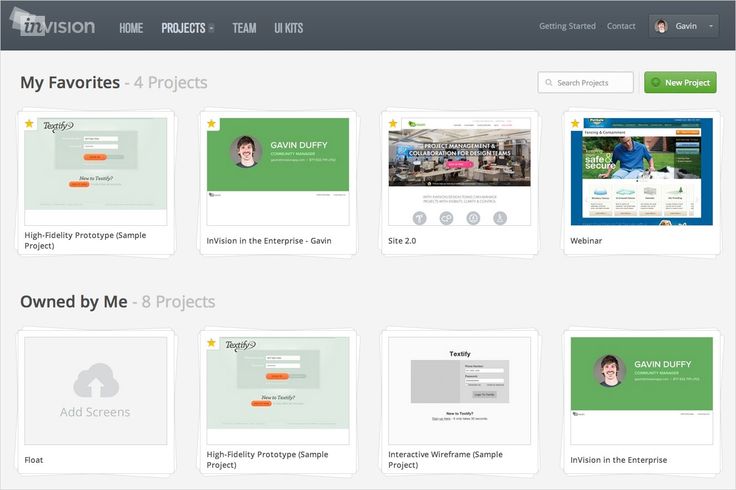736x490 pixels.
Task: Go to the Home menu item
Action: point(131,28)
